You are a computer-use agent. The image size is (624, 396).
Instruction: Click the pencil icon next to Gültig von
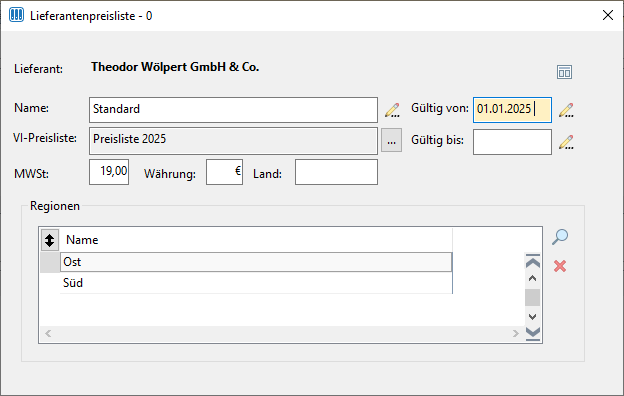point(566,110)
